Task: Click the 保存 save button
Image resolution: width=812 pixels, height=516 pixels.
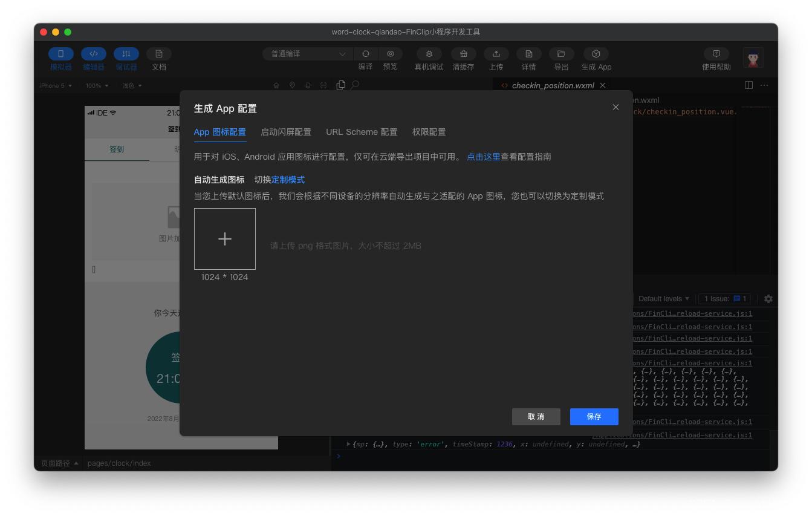Action: pyautogui.click(x=594, y=417)
